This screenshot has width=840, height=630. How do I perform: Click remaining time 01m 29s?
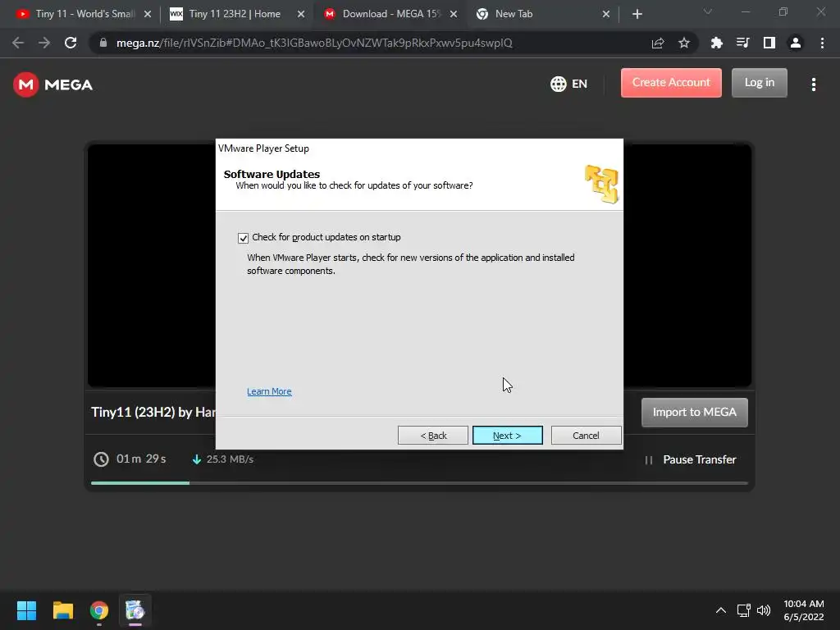(141, 459)
